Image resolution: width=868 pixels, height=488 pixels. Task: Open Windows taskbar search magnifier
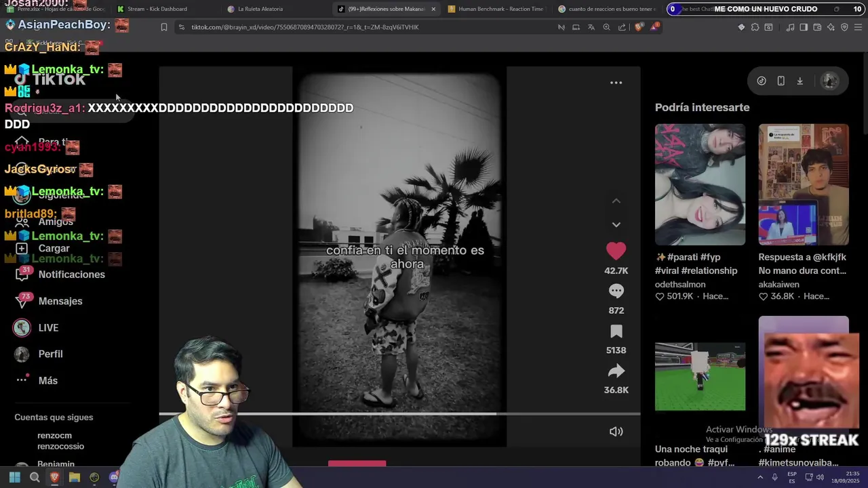(x=35, y=477)
